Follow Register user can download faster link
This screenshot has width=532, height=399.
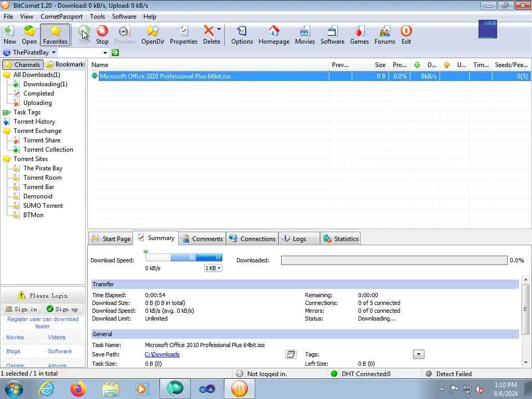click(43, 323)
